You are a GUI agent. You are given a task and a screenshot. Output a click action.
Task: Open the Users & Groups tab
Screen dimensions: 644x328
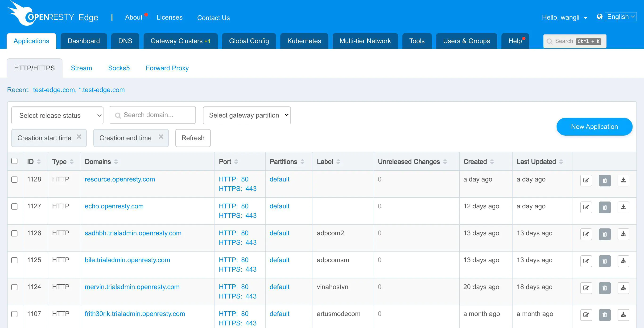[466, 41]
